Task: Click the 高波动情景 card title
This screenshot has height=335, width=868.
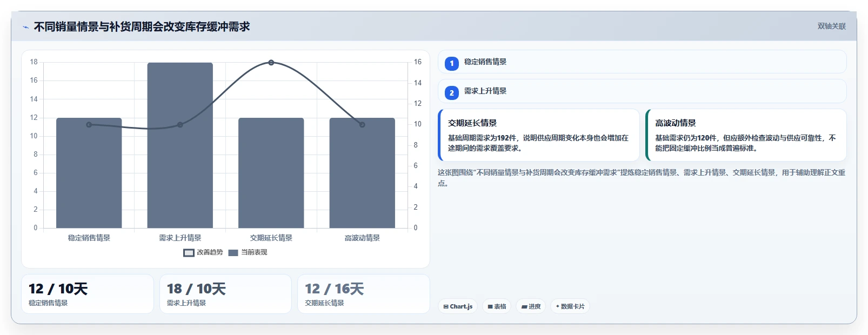Action: tap(676, 123)
